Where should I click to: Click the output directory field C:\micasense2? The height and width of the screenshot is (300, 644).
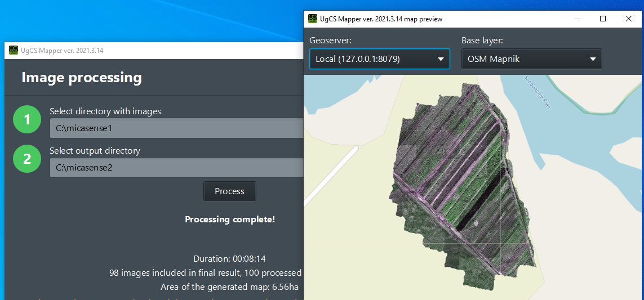coord(176,167)
